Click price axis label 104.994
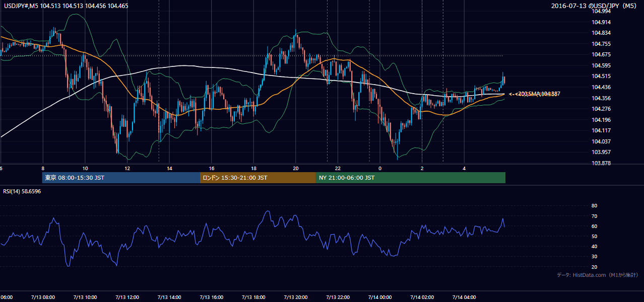This screenshot has height=302, width=644. [601, 11]
